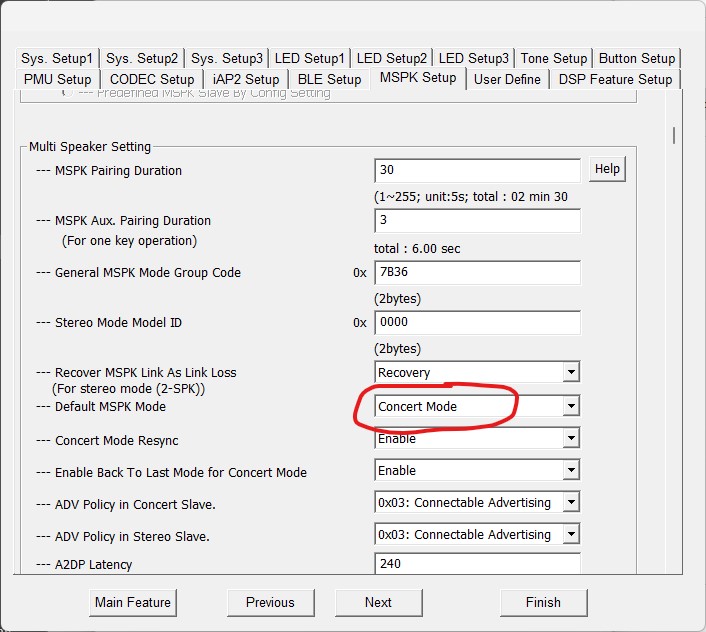Viewport: 706px width, 632px height.
Task: Open the CODEC Setup tab
Action: (152, 79)
